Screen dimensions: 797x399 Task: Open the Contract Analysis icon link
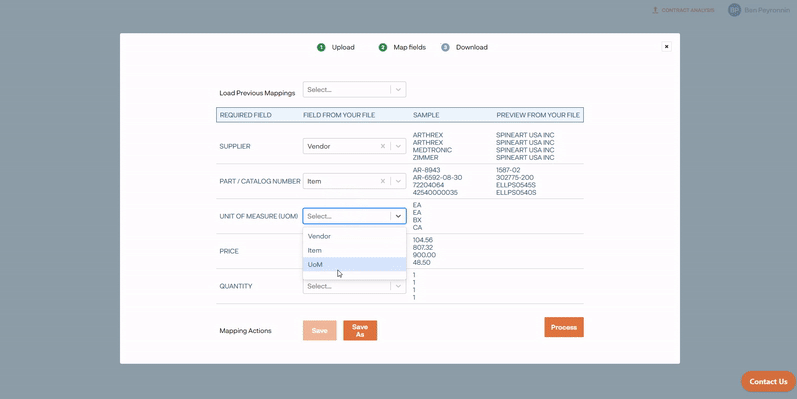(x=655, y=10)
